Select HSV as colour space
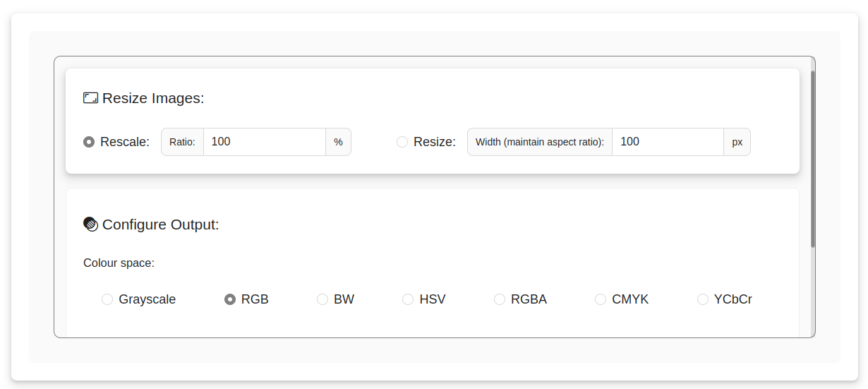 click(x=408, y=299)
